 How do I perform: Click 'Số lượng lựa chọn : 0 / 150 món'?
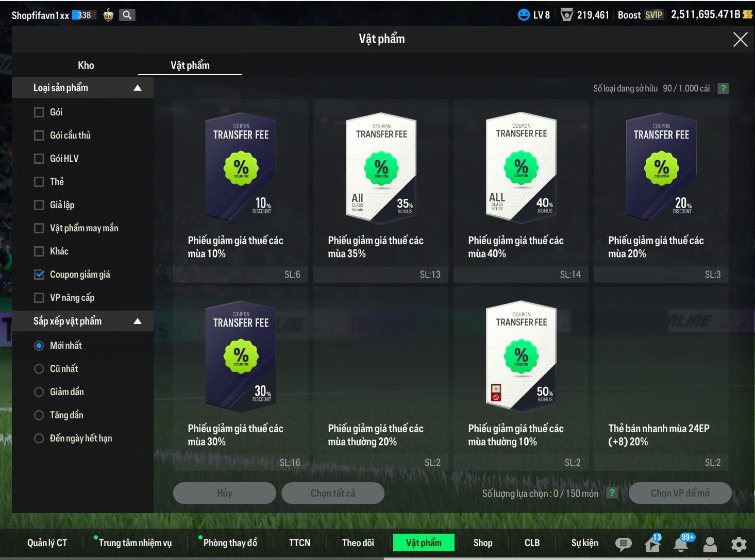[540, 494]
